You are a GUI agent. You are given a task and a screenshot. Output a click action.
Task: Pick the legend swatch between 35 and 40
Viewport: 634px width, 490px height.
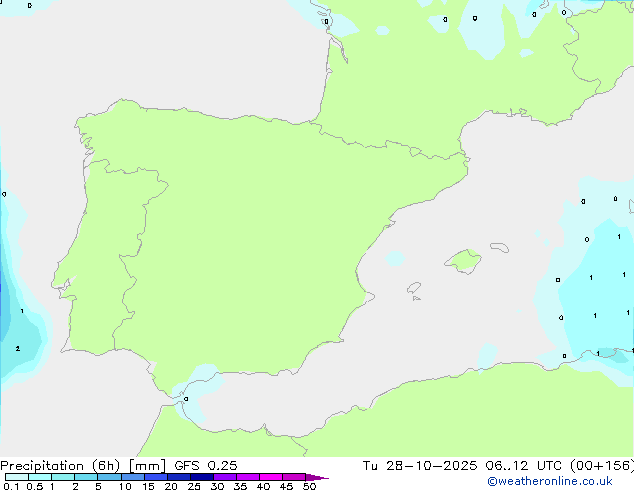coord(247,477)
